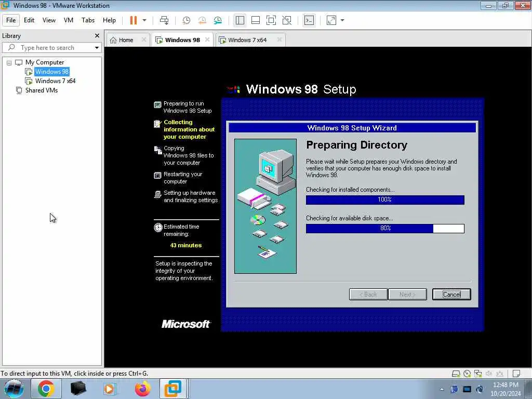Close the Windows 98 tab
Screen dimensions: 532x399
click(x=207, y=39)
